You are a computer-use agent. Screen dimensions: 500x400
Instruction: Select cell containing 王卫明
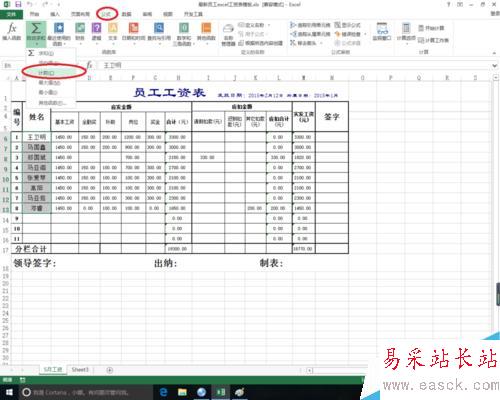click(37, 137)
